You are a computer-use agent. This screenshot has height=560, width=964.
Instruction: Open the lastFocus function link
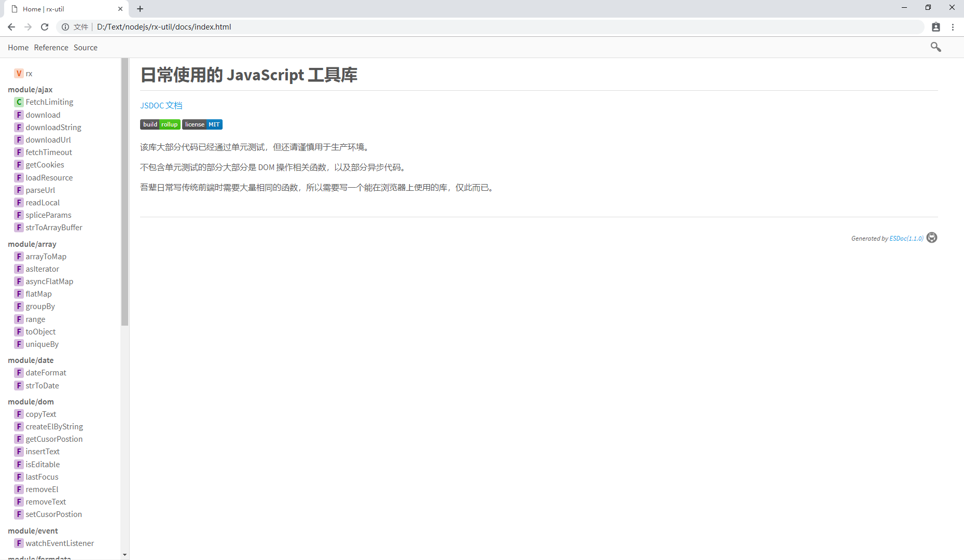(x=42, y=477)
